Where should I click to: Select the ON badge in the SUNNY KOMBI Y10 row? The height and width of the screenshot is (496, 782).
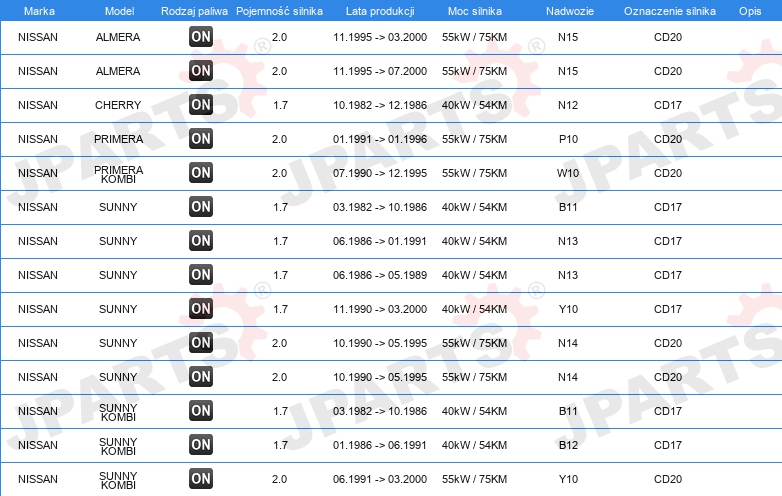click(200, 479)
